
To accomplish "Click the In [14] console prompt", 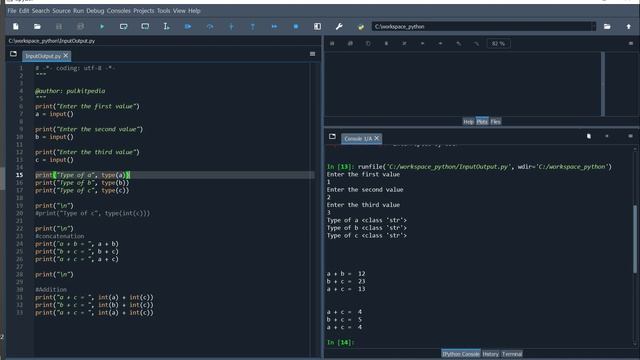I will (x=340, y=342).
